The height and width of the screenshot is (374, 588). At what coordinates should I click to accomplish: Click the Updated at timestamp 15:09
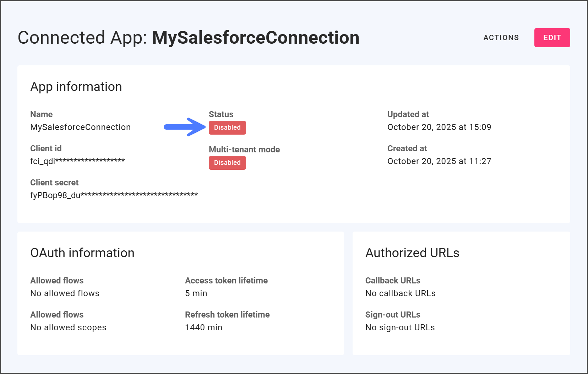tap(439, 127)
